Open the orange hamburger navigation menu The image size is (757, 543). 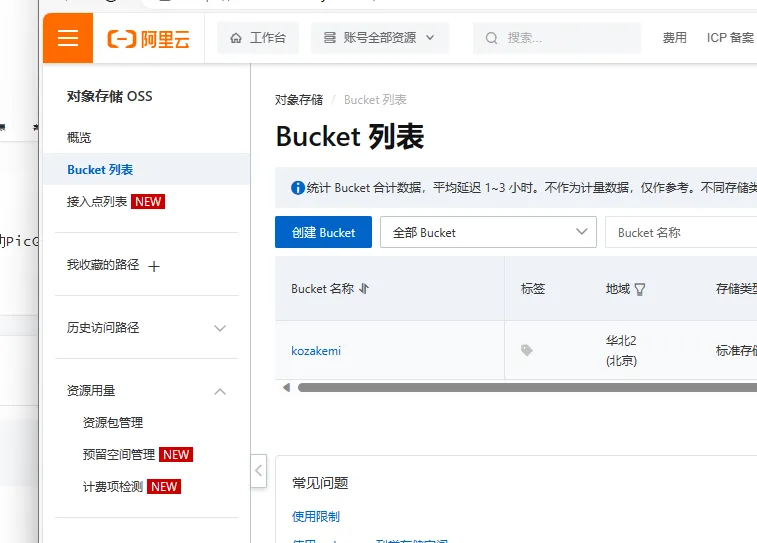click(x=68, y=38)
